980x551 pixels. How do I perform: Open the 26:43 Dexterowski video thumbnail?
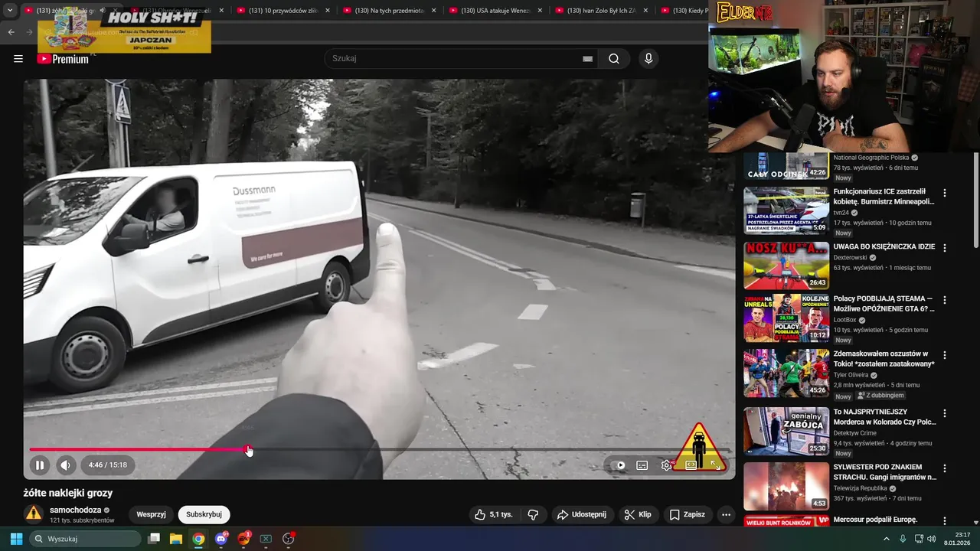786,266
